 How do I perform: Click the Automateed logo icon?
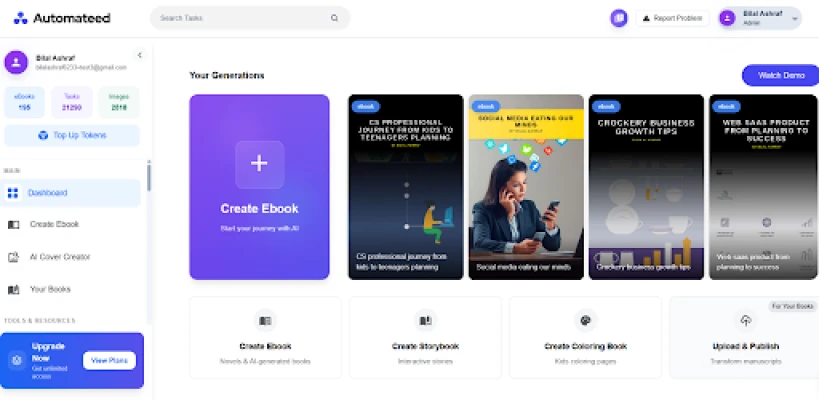pos(20,18)
